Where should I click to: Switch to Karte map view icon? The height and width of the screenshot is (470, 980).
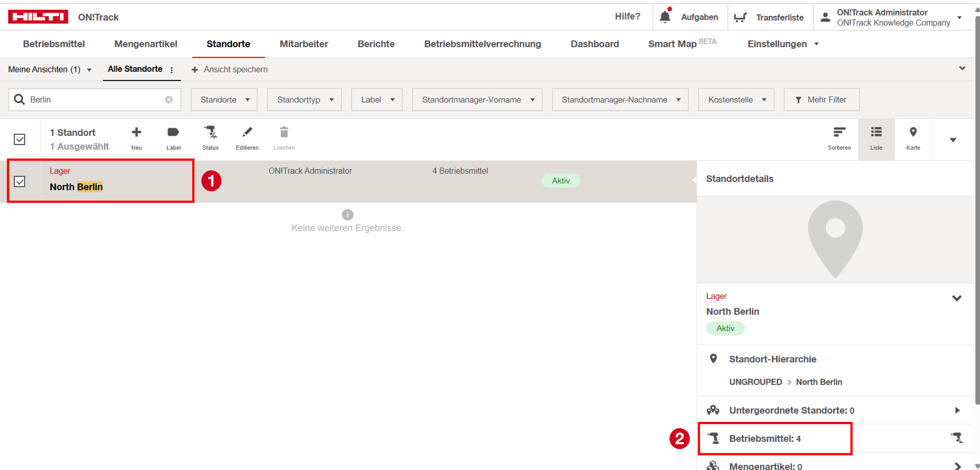(x=913, y=132)
